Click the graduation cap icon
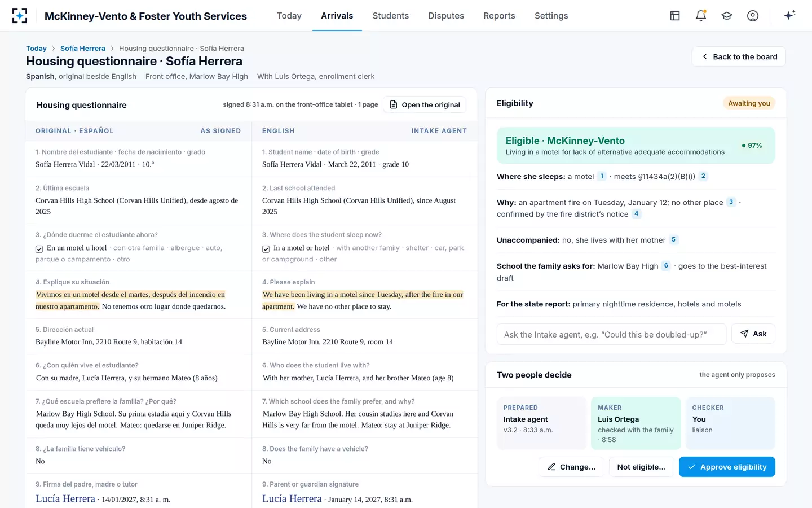This screenshot has height=508, width=812. pyautogui.click(x=727, y=16)
